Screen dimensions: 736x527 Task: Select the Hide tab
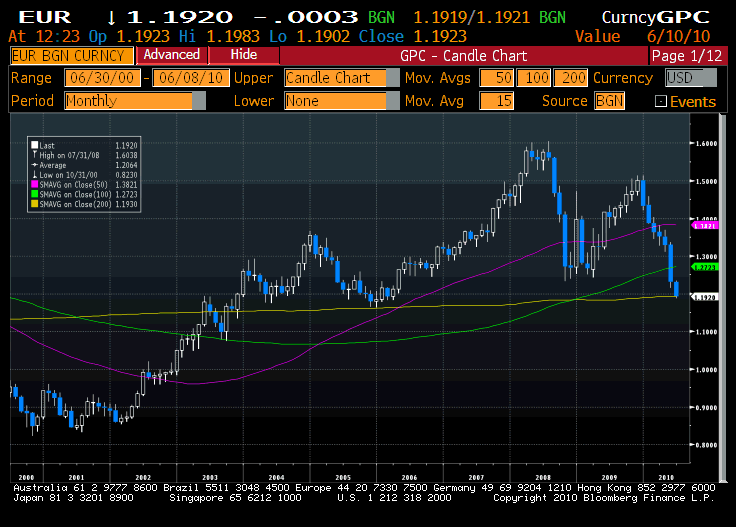pos(242,55)
